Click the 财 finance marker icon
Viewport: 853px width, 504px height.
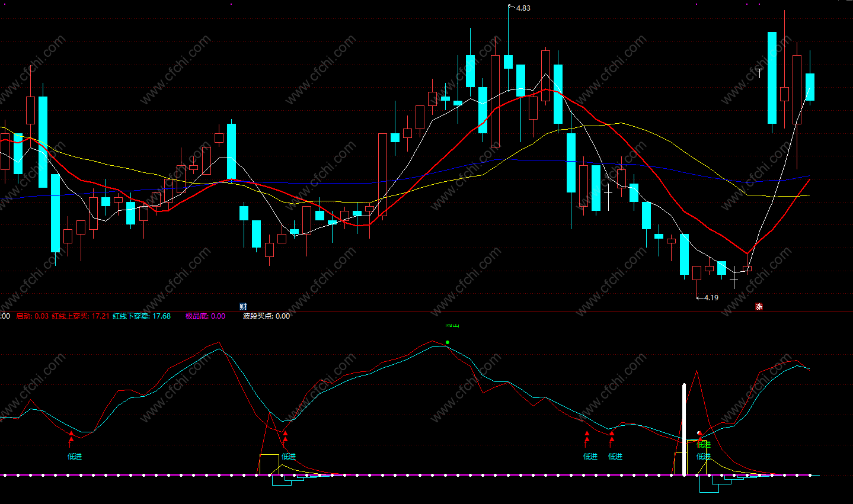(243, 306)
